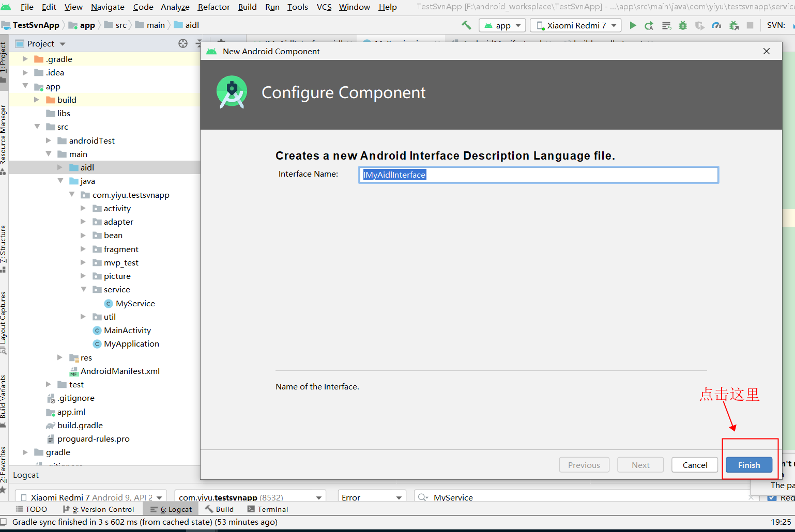Click the Debug app bug icon
Image resolution: width=795 pixels, height=532 pixels.
point(683,25)
